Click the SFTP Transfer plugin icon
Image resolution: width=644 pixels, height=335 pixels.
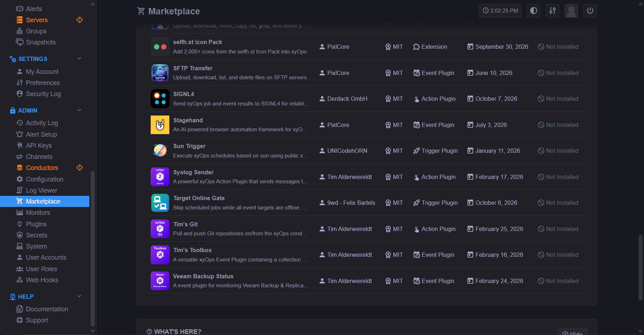coord(160,73)
